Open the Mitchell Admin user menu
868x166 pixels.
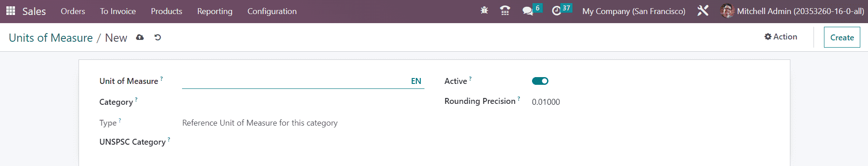point(792,11)
